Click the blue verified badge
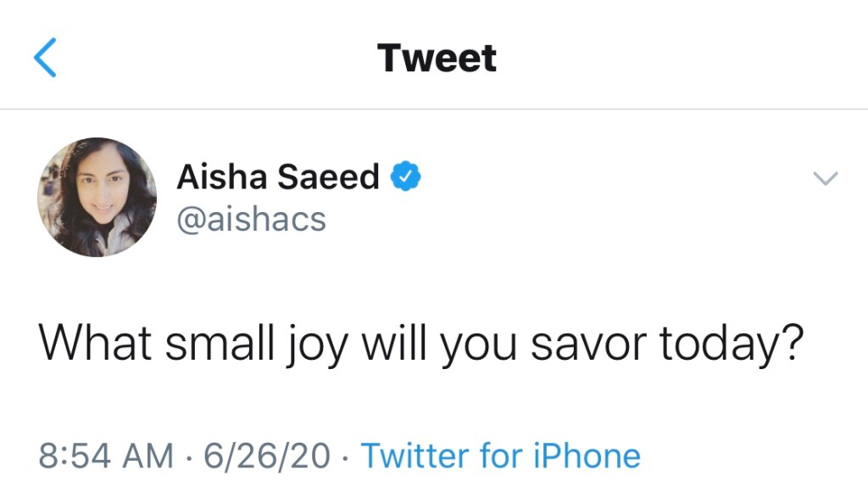This screenshot has height=498, width=868. point(405,177)
